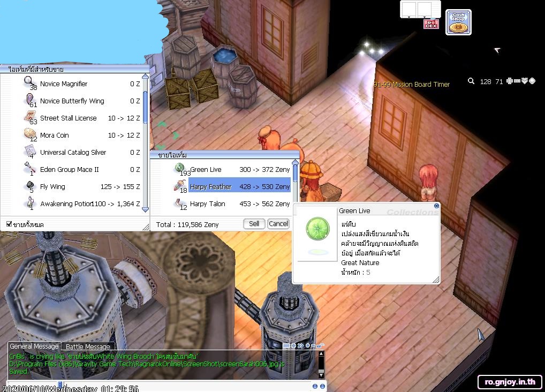Close the Green Live description window
Image resolution: width=545 pixels, height=392 pixels.
(436, 206)
